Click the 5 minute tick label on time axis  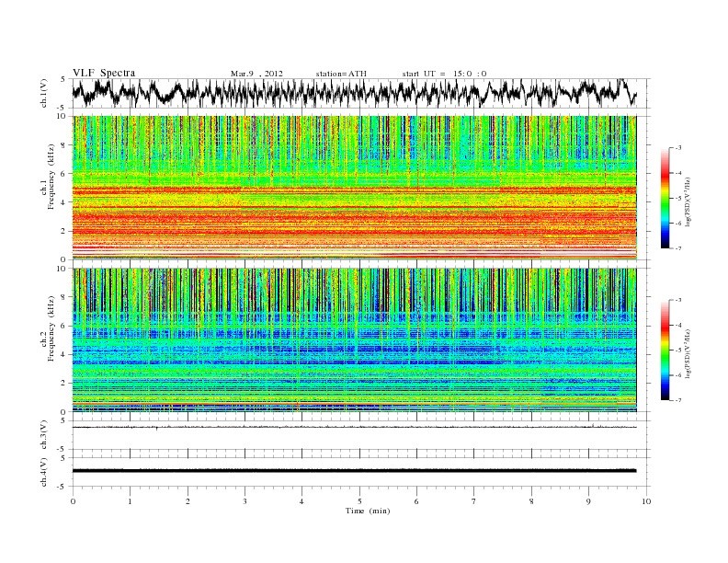coord(359,501)
